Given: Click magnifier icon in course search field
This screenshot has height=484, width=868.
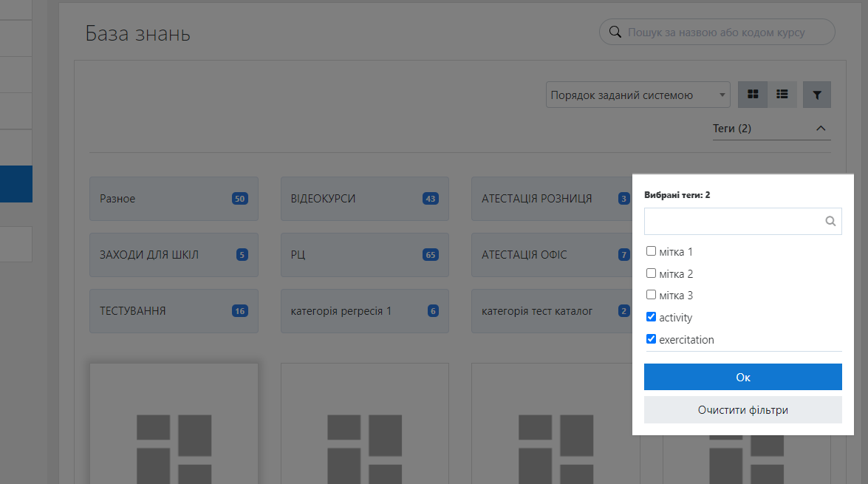Looking at the screenshot, I should tap(615, 32).
